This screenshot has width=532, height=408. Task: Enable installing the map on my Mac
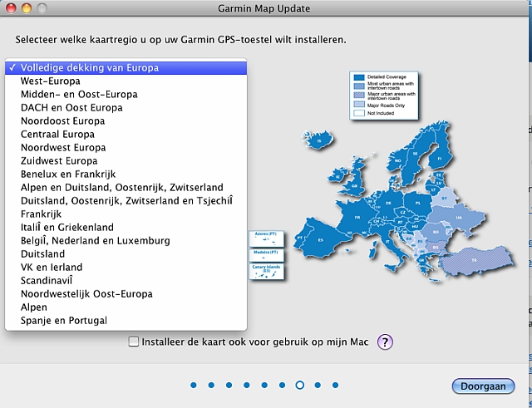134,342
